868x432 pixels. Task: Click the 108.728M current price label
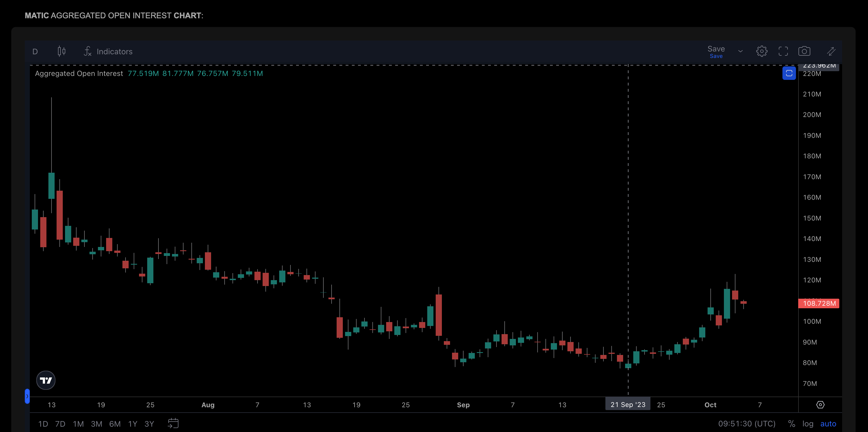point(819,303)
